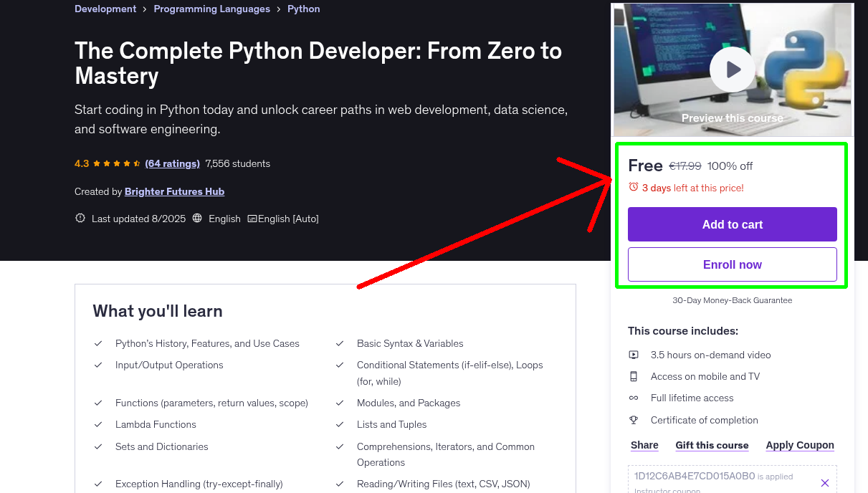Navigate to the Python breadcrumb
This screenshot has width=868, height=493.
coord(303,9)
